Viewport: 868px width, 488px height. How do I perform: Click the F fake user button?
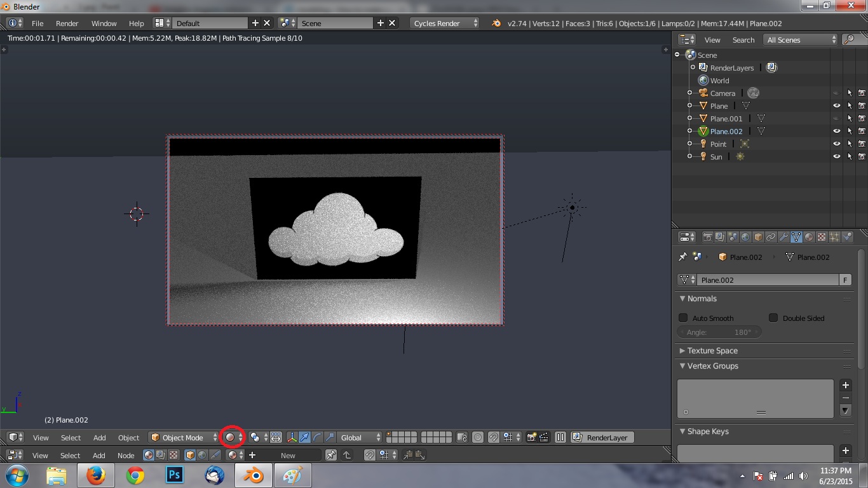[x=845, y=280]
